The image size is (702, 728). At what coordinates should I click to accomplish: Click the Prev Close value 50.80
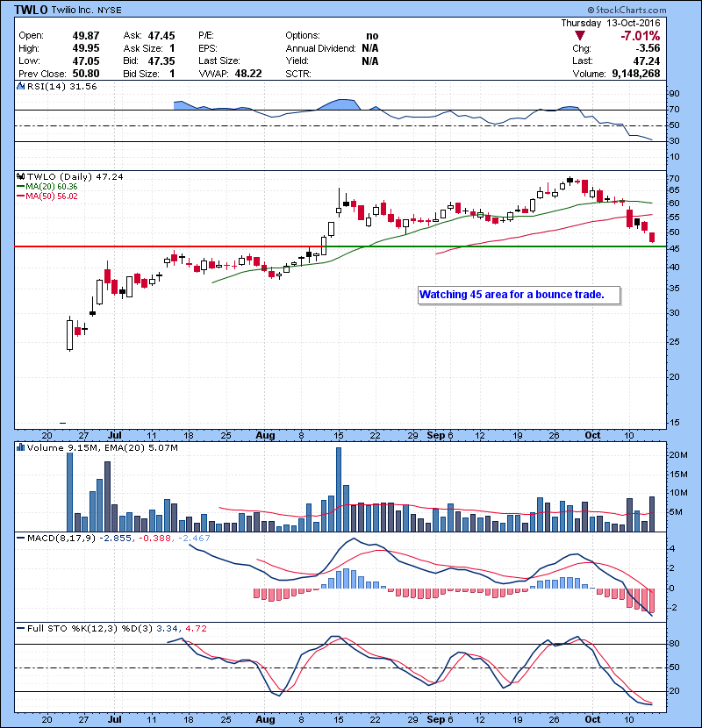point(86,74)
